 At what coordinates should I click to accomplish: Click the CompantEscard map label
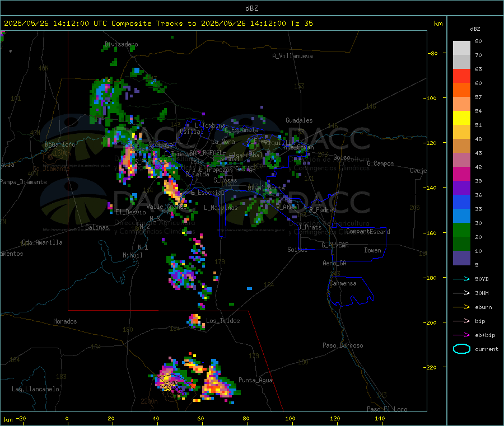pyautogui.click(x=368, y=231)
